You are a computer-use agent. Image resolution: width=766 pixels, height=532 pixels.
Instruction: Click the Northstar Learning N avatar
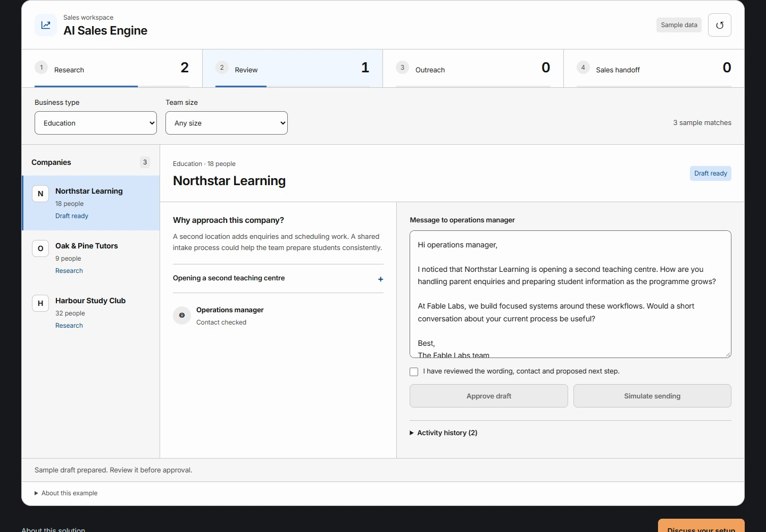(40, 194)
